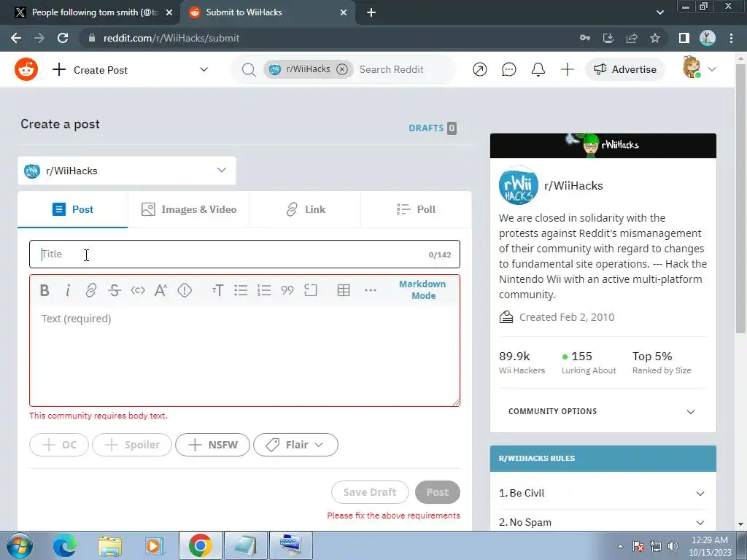Open the on-screen keyboard taskbar app
Viewport: 747px width, 560px height.
[290, 545]
